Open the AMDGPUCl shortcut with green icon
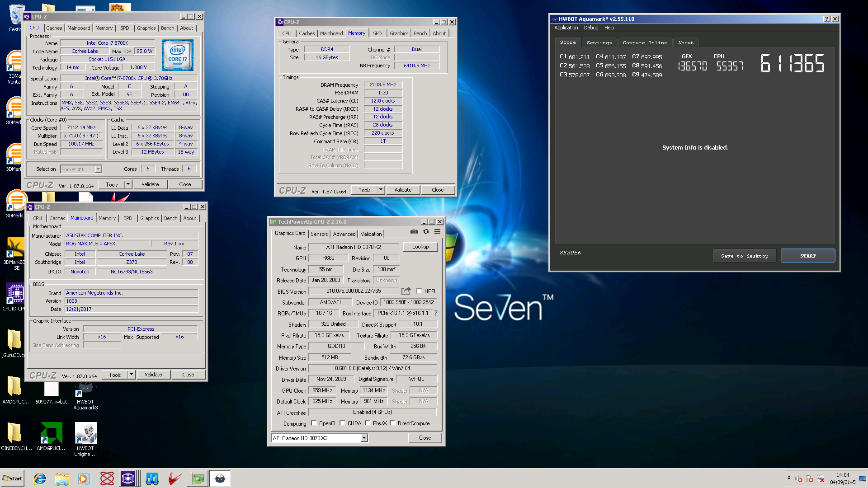This screenshot has width=868, height=488. [x=51, y=436]
